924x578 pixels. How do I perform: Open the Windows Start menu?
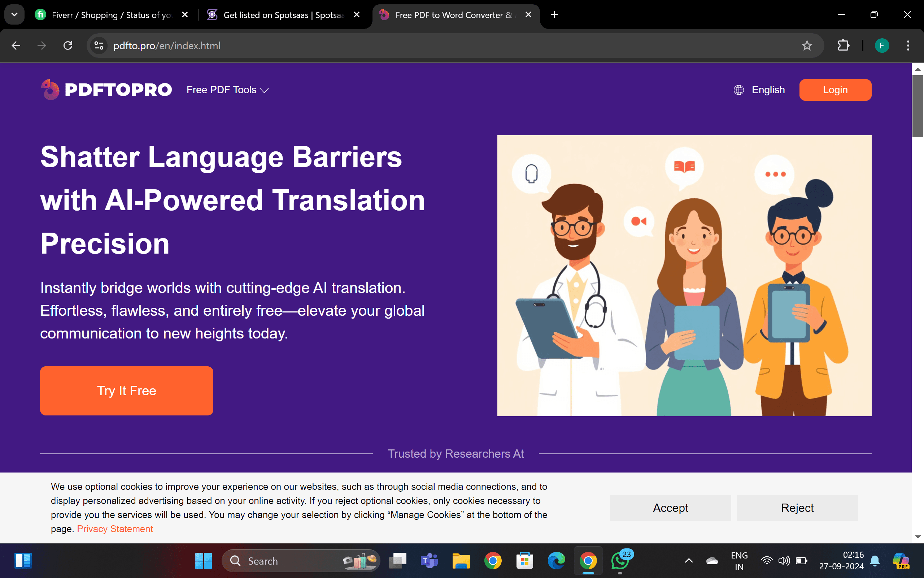[x=204, y=561]
